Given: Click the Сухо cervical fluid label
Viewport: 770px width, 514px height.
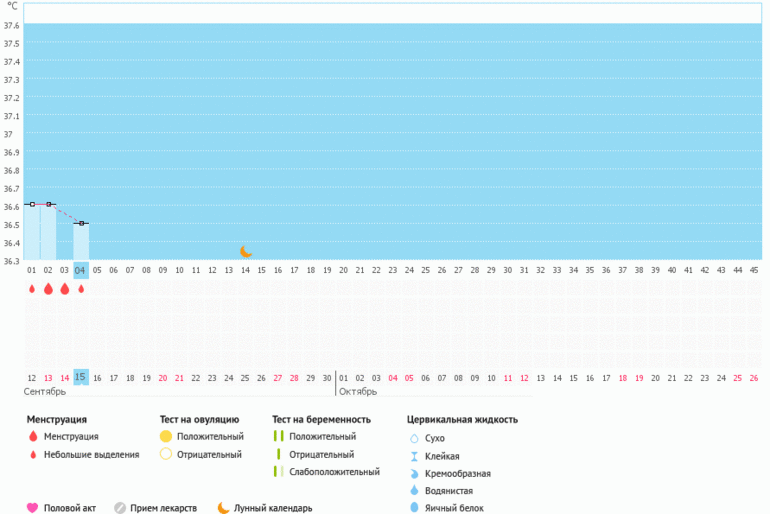Looking at the screenshot, I should pos(436,438).
